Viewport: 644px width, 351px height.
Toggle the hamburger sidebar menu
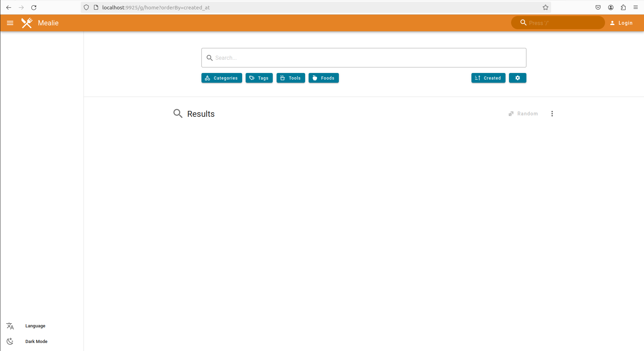(10, 23)
